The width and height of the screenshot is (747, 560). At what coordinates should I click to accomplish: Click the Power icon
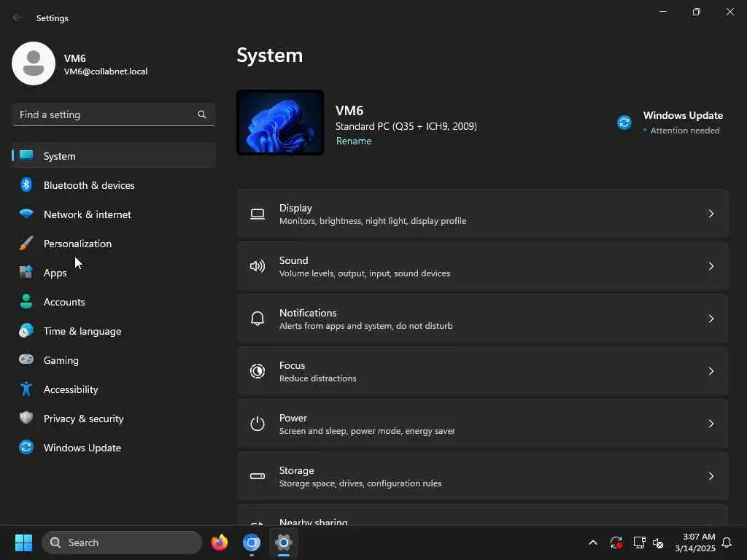258,424
